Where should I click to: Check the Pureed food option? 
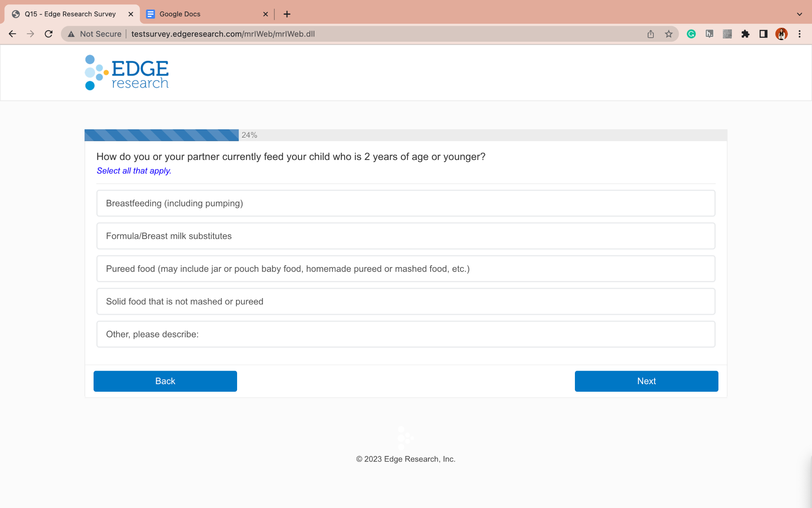coord(406,269)
